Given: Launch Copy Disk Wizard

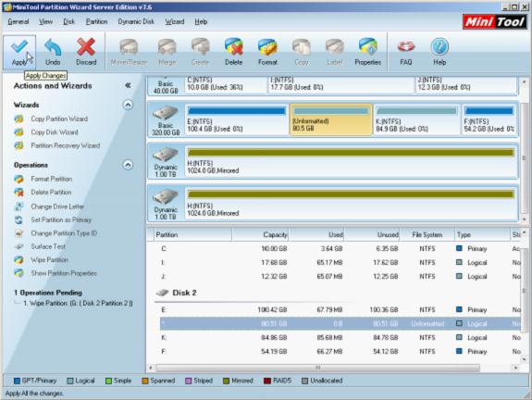Looking at the screenshot, I should click(55, 132).
